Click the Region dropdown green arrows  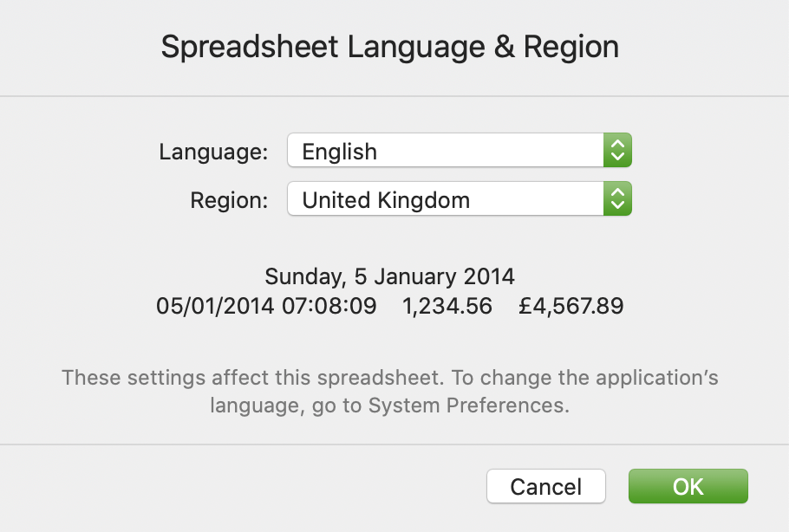tap(617, 200)
